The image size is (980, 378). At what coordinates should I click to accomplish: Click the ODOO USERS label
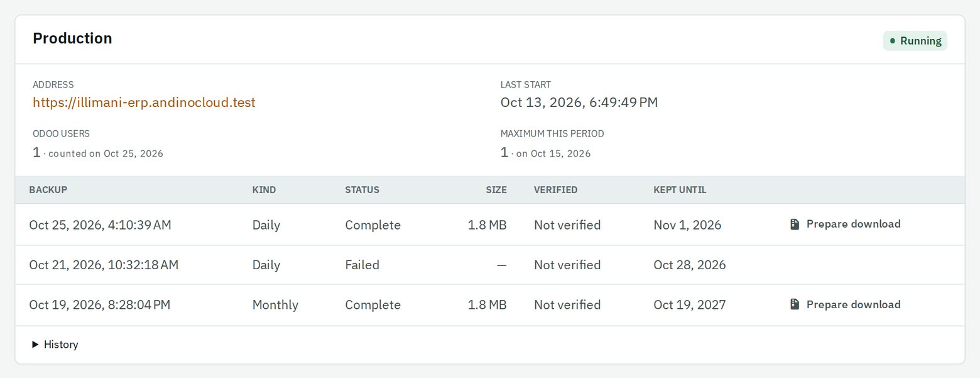[61, 133]
